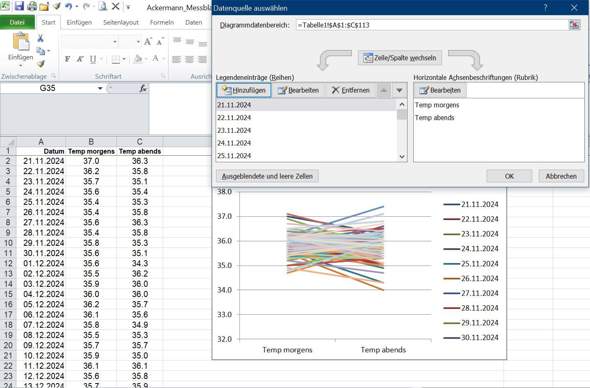Screen dimensions: 590x388
Task: Click the quick print icon in the quick access toolbar
Action: pos(32,6)
